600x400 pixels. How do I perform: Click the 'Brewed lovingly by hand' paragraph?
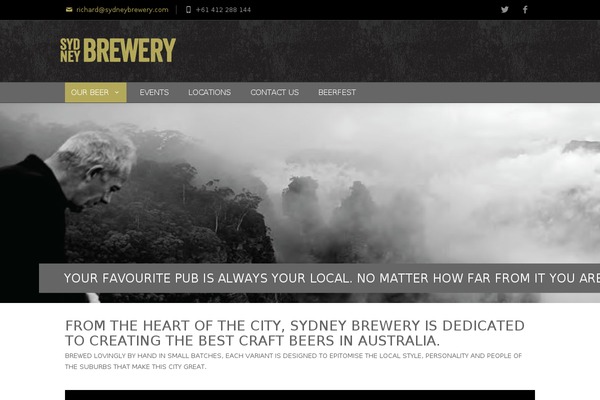click(293, 361)
